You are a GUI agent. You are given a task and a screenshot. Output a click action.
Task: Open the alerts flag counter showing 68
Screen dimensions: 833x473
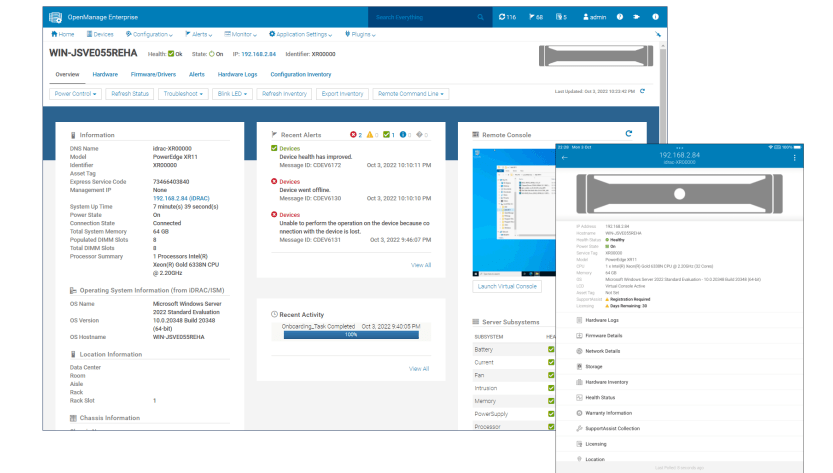tap(536, 17)
